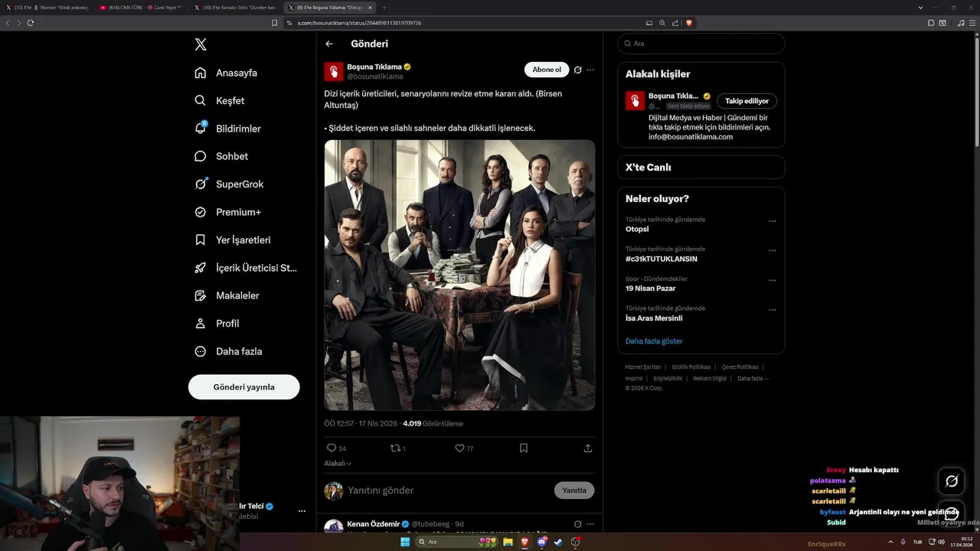This screenshot has height=551, width=980.
Task: Like the post with 77 likes
Action: pyautogui.click(x=459, y=448)
